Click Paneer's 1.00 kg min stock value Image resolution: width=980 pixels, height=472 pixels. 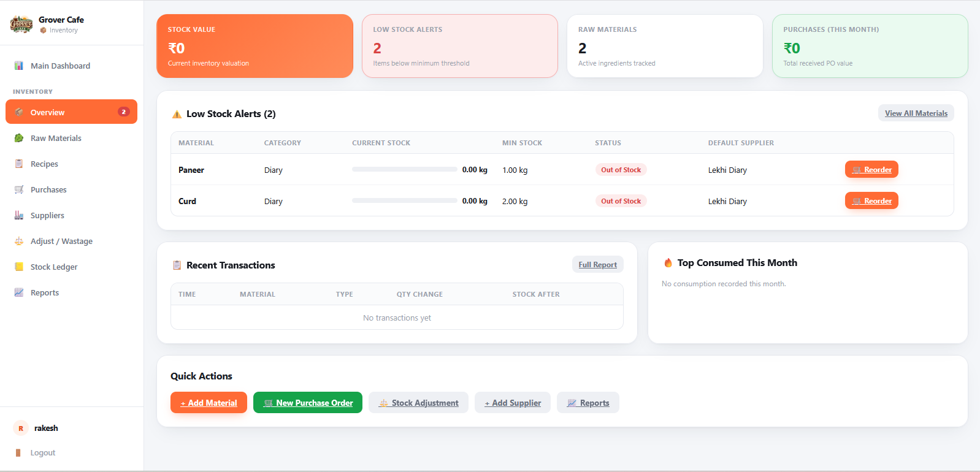[515, 170]
